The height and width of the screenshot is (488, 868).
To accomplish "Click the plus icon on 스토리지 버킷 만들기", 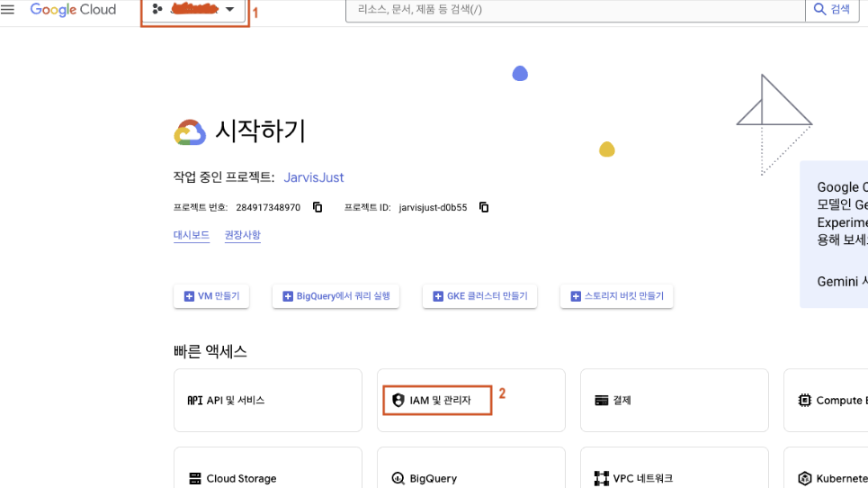I will pyautogui.click(x=576, y=296).
